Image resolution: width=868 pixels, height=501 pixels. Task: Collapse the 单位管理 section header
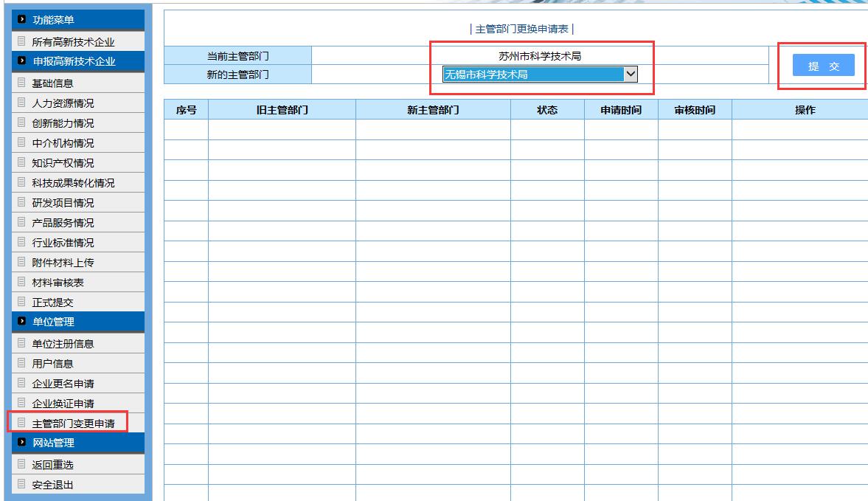tap(78, 322)
